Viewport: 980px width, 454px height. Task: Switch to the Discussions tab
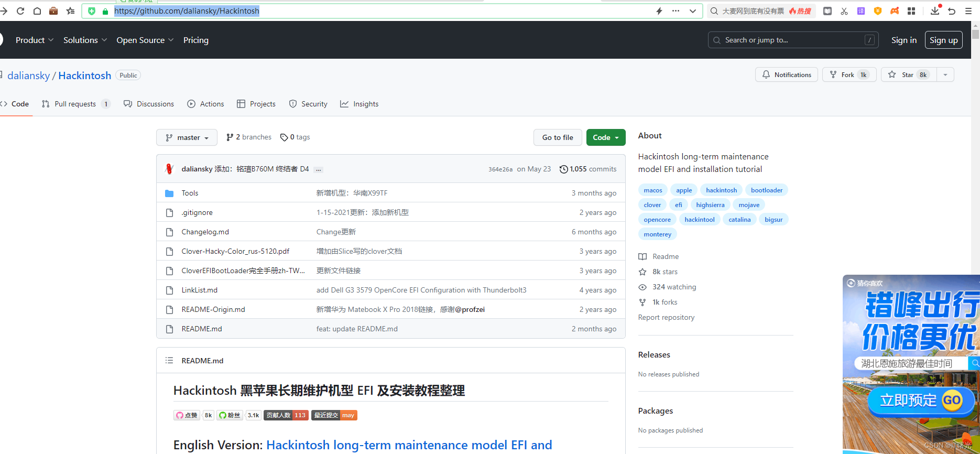point(149,104)
